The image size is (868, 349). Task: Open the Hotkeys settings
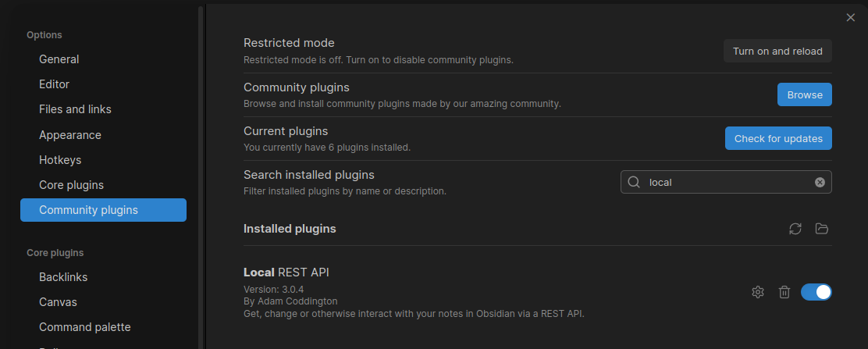coord(60,160)
